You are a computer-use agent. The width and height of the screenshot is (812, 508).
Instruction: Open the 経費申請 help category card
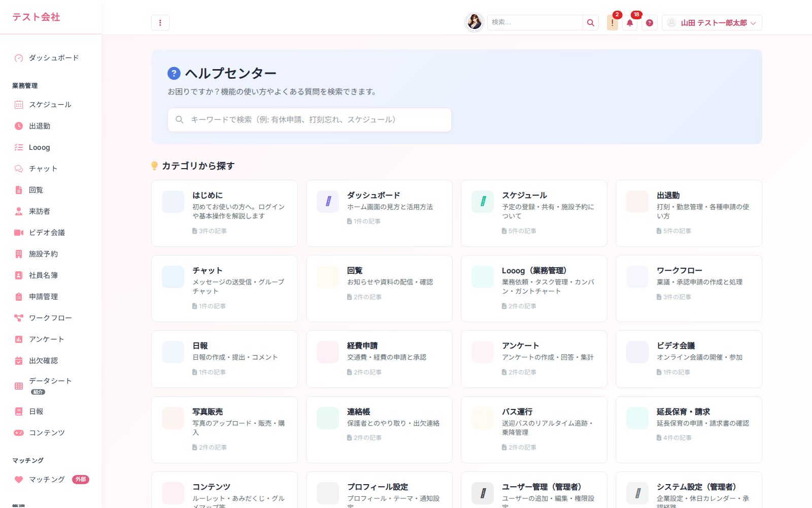(379, 359)
